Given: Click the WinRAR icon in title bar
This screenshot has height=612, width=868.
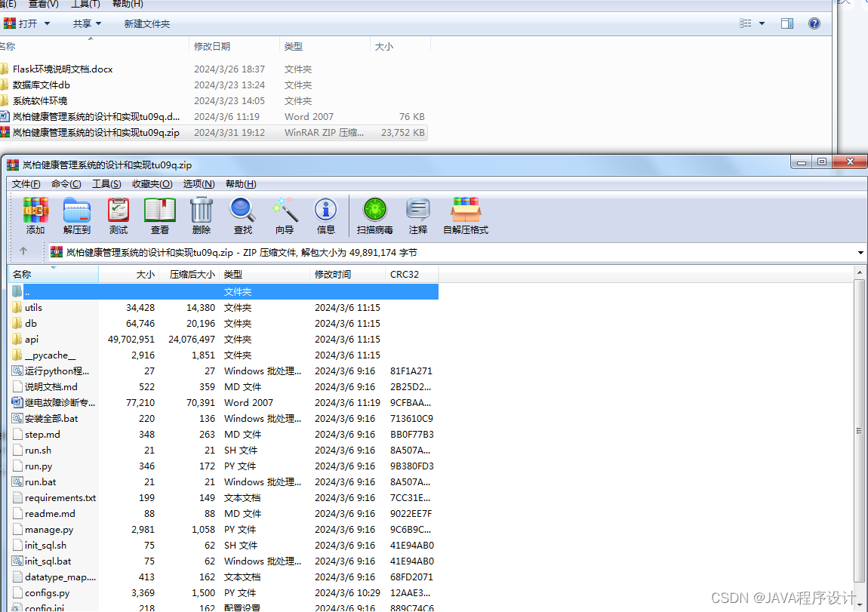Looking at the screenshot, I should tap(12, 165).
